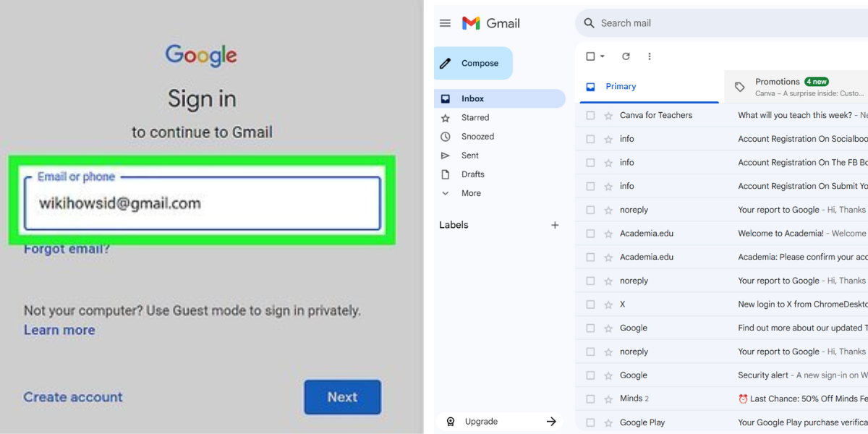Click the search magnifier icon
Viewport: 868px width, 434px height.
click(589, 23)
